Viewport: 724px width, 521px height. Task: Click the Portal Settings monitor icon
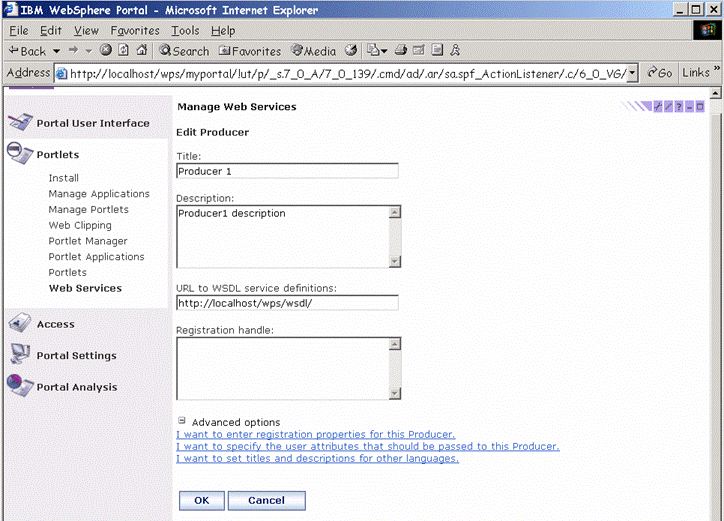point(20,354)
